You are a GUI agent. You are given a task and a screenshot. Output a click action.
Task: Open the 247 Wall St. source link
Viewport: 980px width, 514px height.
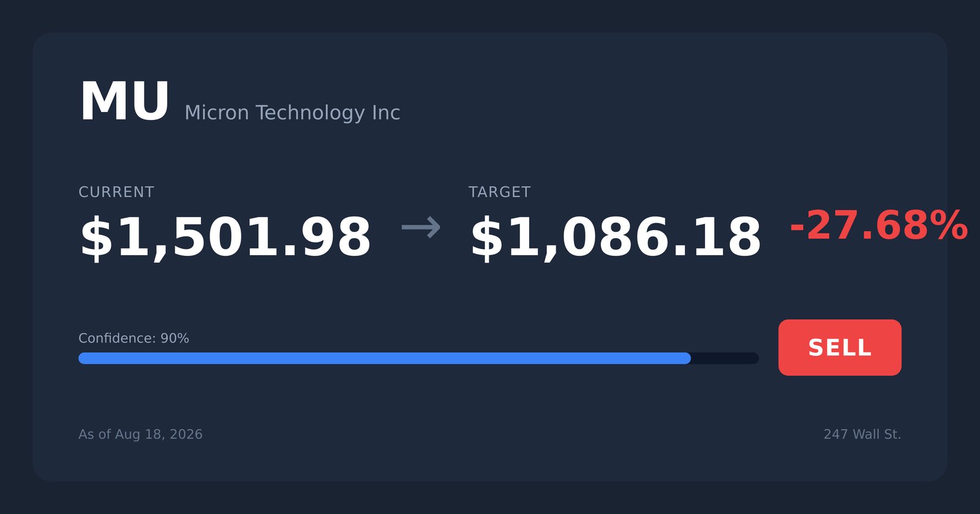point(862,434)
